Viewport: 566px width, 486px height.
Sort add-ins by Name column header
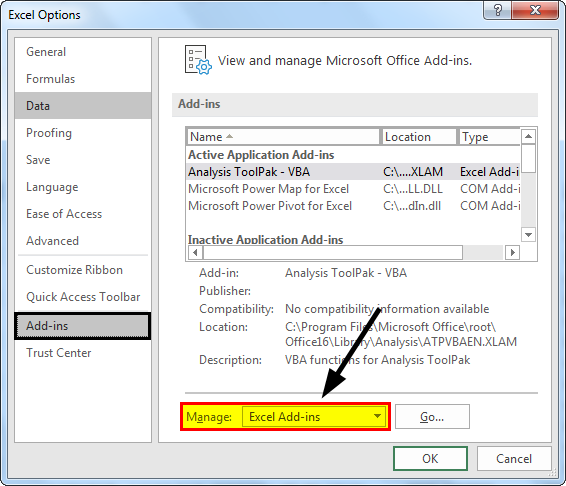283,137
